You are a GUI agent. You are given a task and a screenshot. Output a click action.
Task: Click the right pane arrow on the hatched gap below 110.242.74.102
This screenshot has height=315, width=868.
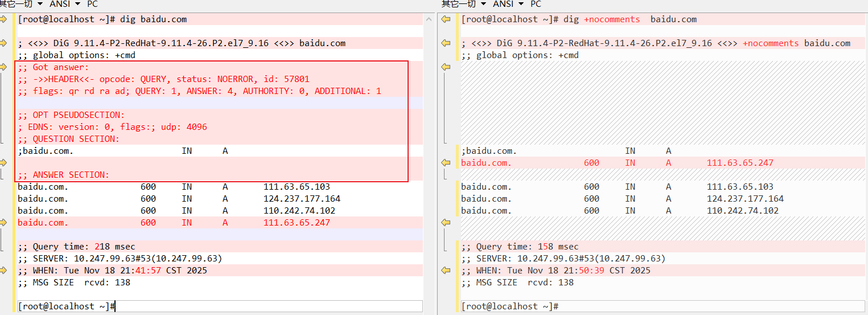(x=447, y=223)
